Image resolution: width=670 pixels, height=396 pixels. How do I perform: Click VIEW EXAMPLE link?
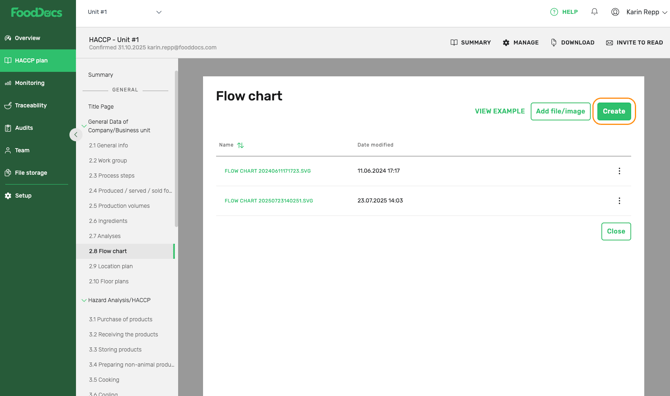tap(500, 111)
